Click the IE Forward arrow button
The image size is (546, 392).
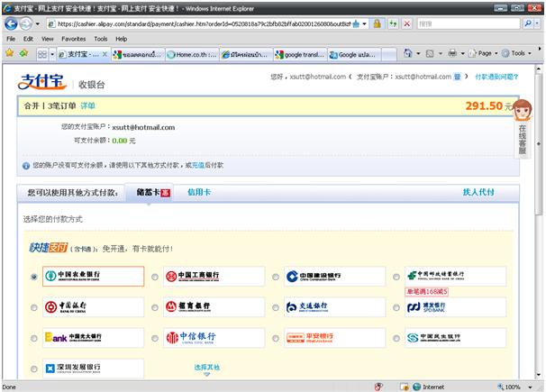pyautogui.click(x=26, y=24)
